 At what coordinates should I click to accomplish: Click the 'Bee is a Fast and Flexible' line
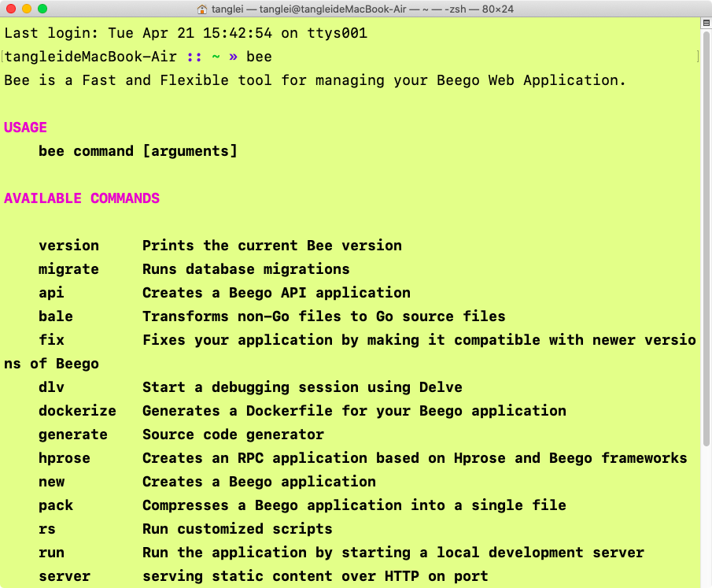pyautogui.click(x=315, y=80)
